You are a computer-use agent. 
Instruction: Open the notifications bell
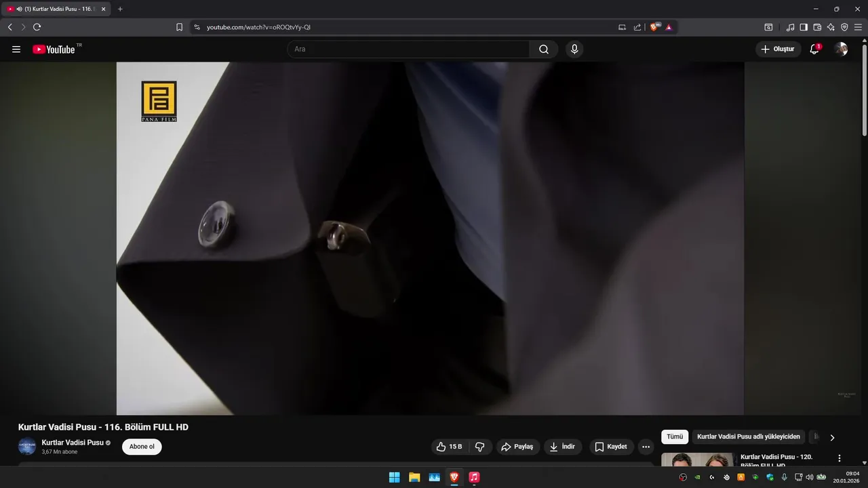tap(814, 49)
